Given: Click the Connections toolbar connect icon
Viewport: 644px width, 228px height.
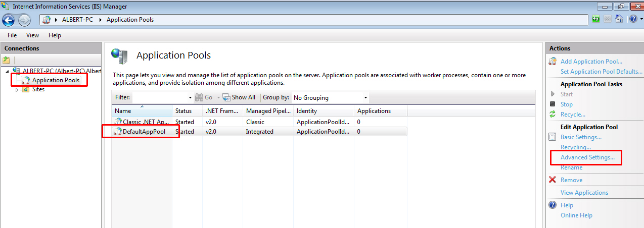Looking at the screenshot, I should click(x=7, y=60).
